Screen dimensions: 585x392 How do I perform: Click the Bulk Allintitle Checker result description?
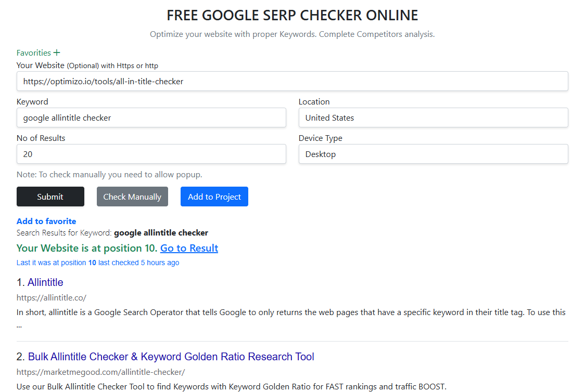point(231,386)
